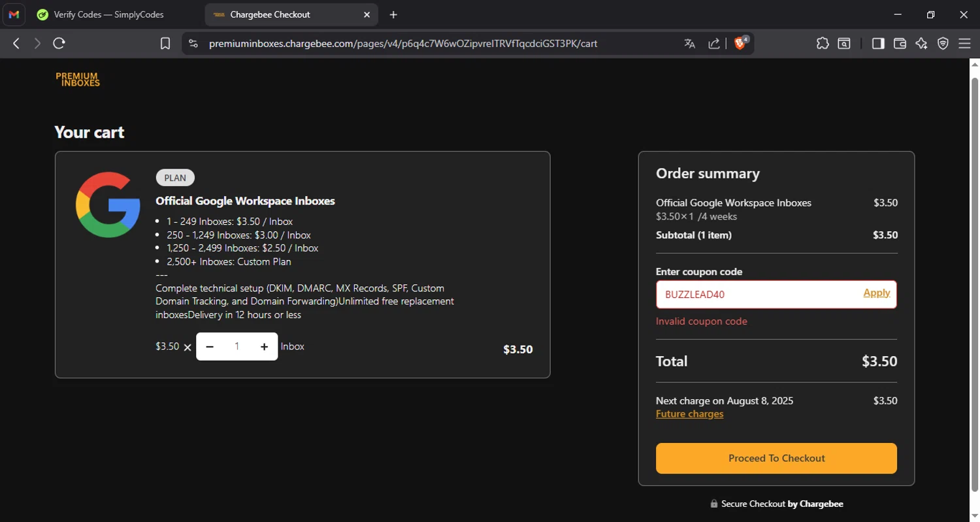Image resolution: width=980 pixels, height=522 pixels.
Task: Click the 250 - 1,249 Inboxes pricing line
Action: pos(238,235)
